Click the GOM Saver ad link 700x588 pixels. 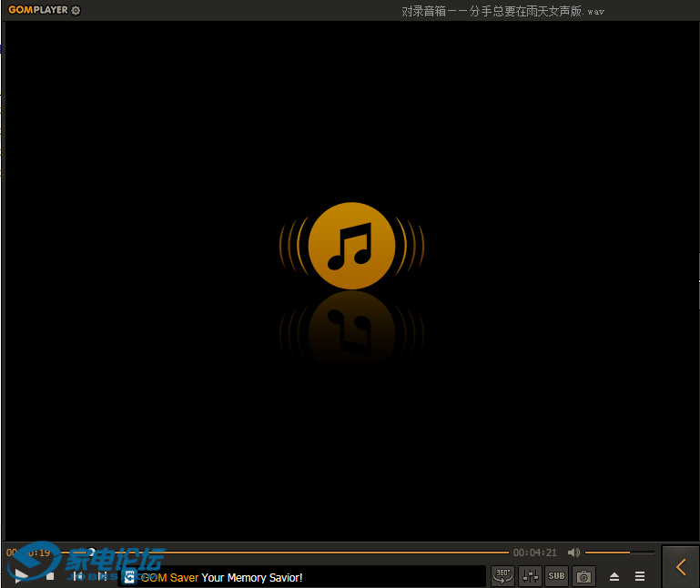point(221,577)
